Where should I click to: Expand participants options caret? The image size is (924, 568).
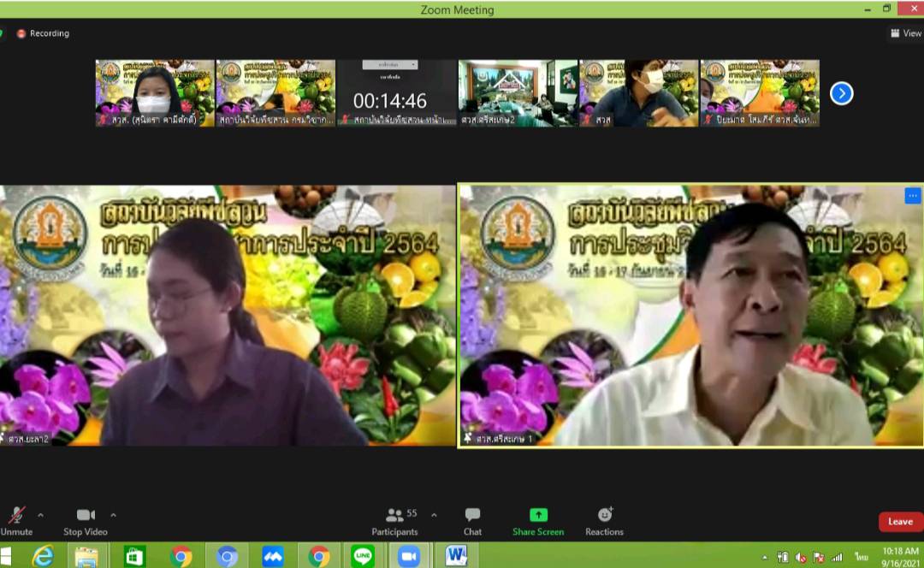[x=434, y=515]
